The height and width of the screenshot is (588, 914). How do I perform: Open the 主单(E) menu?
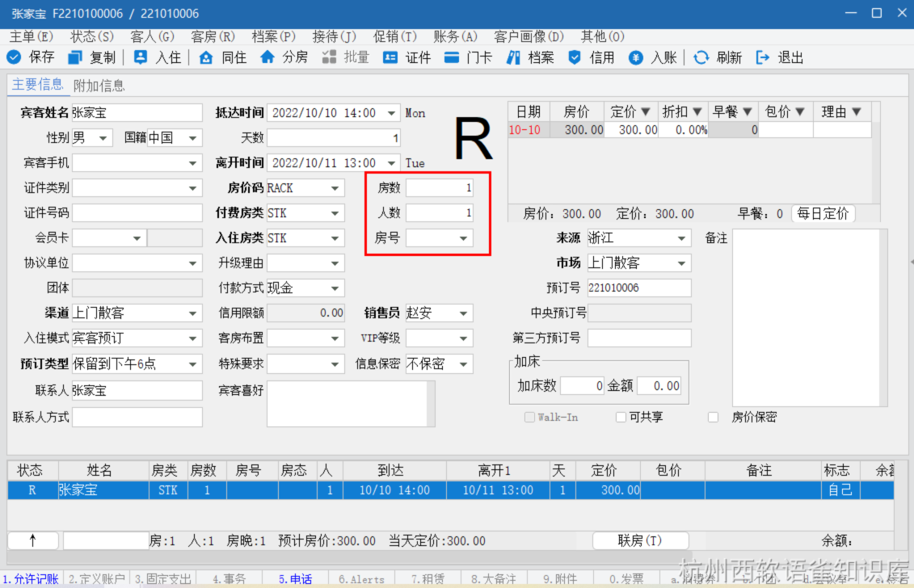tap(32, 36)
